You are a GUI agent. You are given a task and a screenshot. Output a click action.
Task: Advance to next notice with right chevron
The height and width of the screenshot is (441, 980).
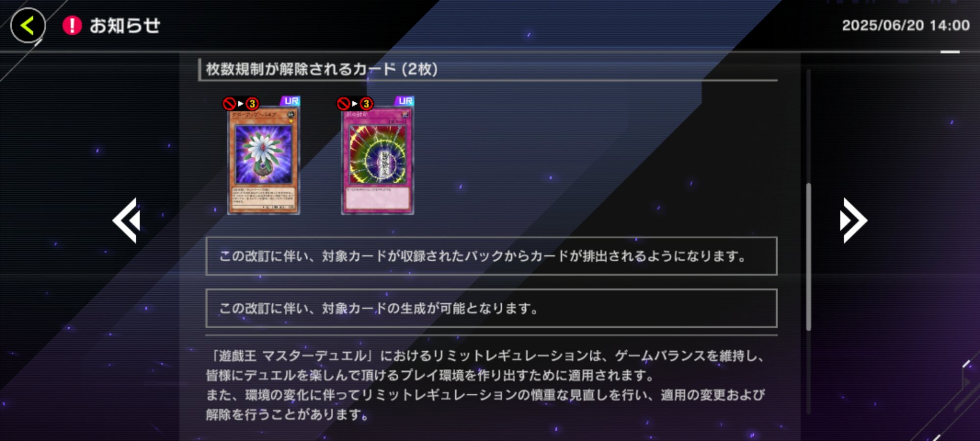[x=853, y=220]
